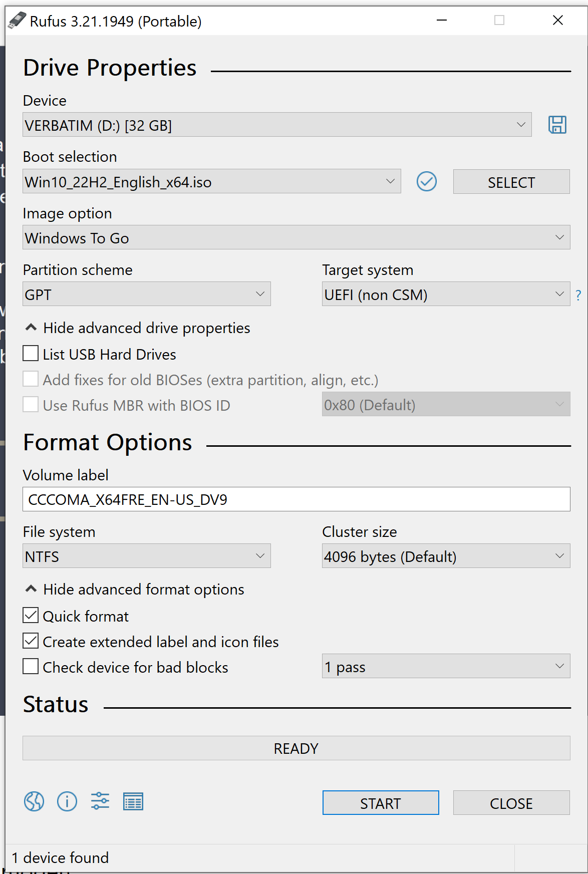Toggle Check device for bad blocks
This screenshot has height=874, width=588.
pyautogui.click(x=31, y=667)
